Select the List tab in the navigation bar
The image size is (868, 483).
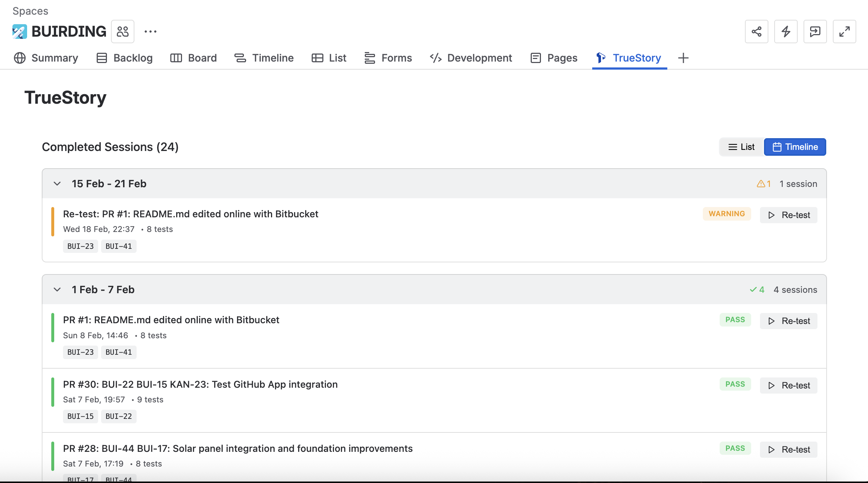(x=329, y=58)
